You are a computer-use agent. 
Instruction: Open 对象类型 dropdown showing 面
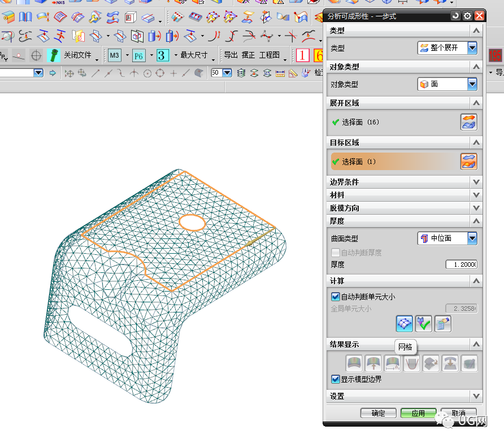(447, 84)
